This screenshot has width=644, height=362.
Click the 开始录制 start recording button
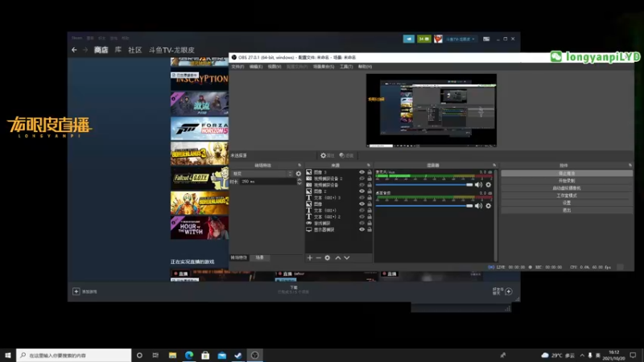(x=567, y=180)
